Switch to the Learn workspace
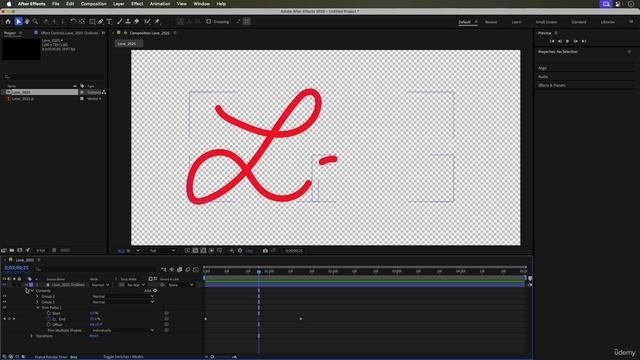Image resolution: width=640 pixels, height=360 pixels. [x=516, y=22]
